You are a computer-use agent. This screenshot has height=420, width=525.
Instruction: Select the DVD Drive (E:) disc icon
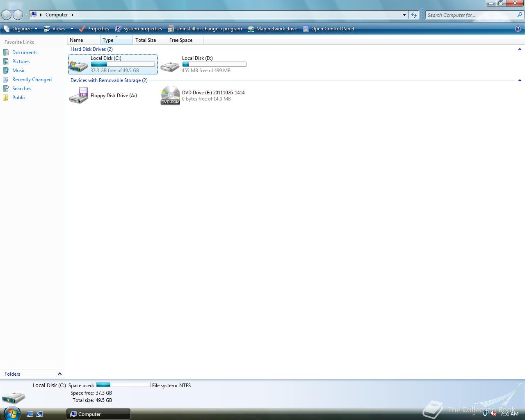coord(170,95)
